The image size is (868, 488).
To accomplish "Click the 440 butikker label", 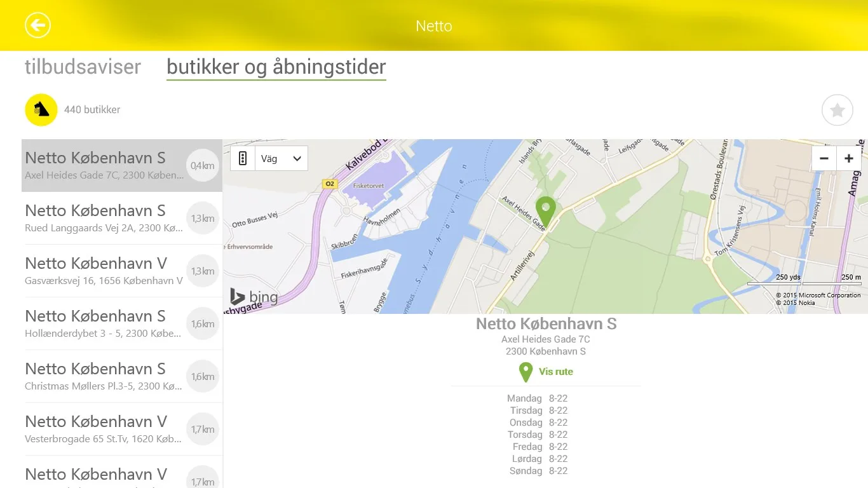I will (92, 109).
